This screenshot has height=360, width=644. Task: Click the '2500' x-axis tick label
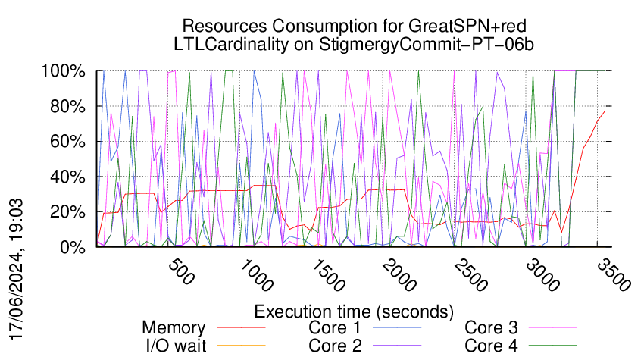click(470, 275)
